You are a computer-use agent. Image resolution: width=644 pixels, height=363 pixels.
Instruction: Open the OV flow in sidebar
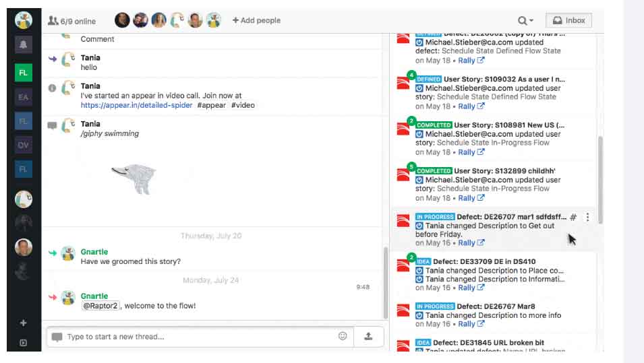(x=23, y=145)
